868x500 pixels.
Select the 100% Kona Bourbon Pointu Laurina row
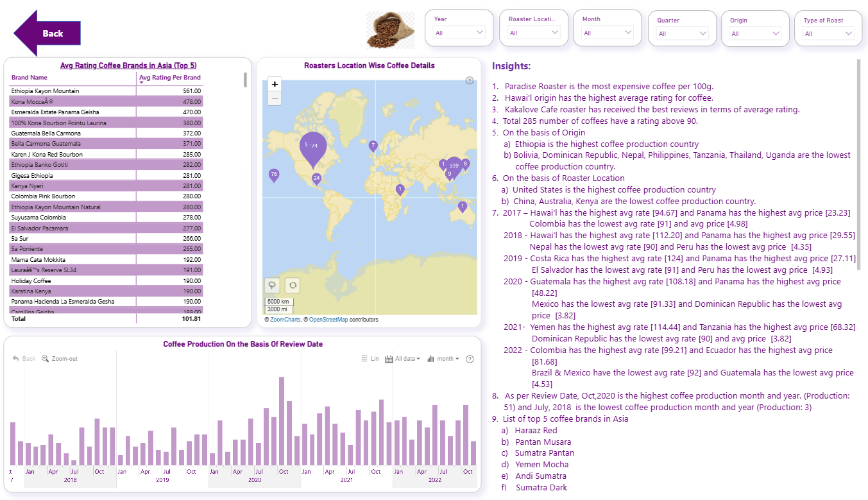click(106, 123)
